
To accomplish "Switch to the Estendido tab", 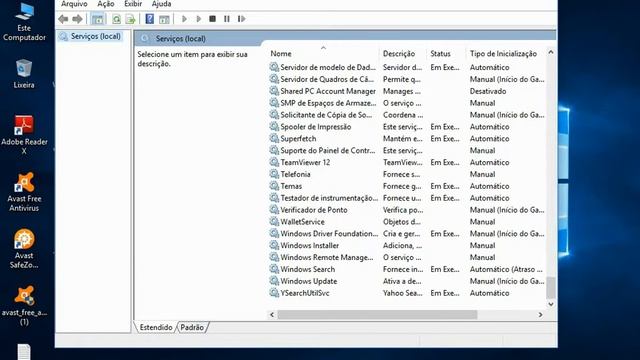I will pyautogui.click(x=156, y=327).
